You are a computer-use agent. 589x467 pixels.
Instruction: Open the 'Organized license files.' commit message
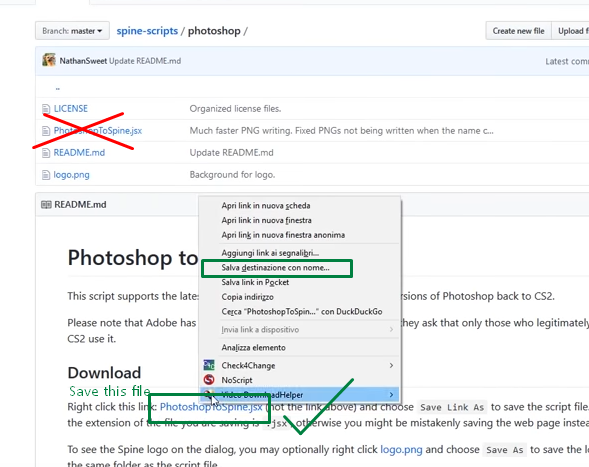coord(235,109)
